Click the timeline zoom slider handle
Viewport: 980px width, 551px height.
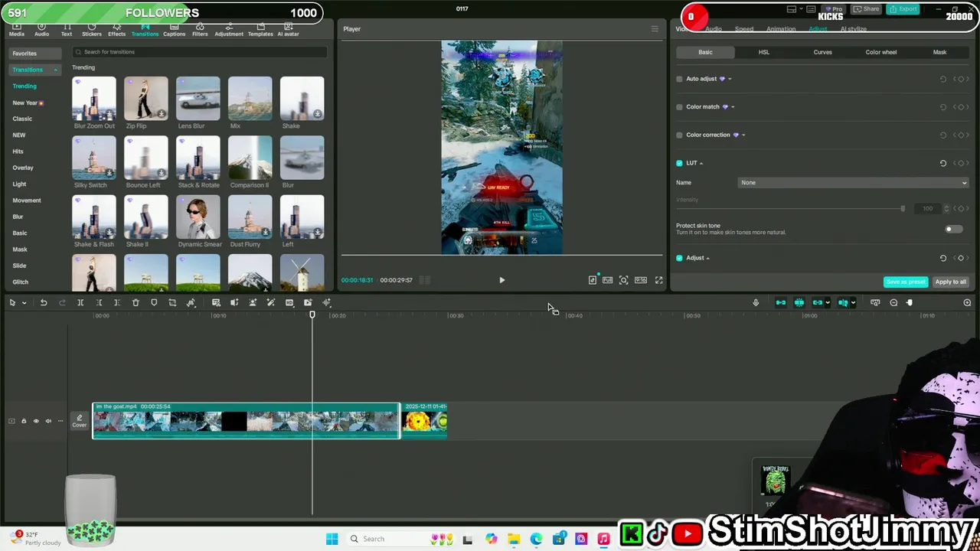tap(910, 303)
